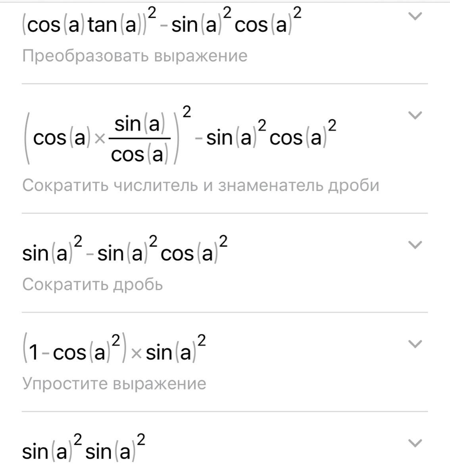Expand the final sin(a)² sin(a)² step
Viewport: 450px width, 476px height.
pyautogui.click(x=415, y=443)
